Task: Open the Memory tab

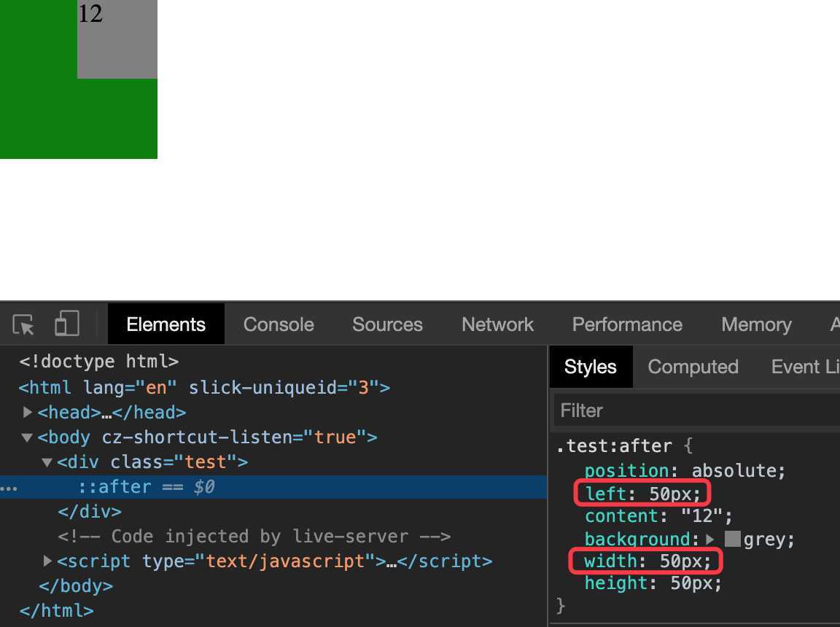Action: click(756, 324)
